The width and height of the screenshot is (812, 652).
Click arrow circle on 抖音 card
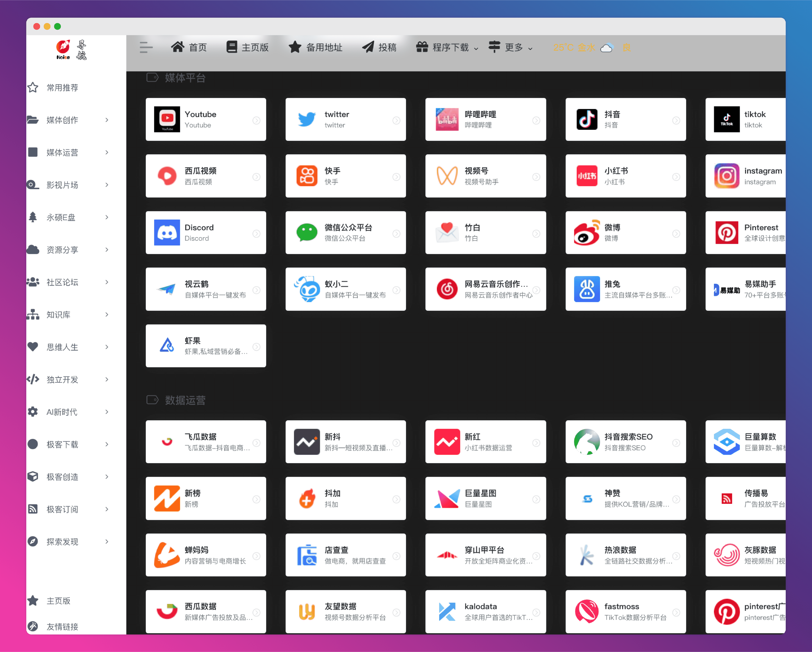coord(676,121)
